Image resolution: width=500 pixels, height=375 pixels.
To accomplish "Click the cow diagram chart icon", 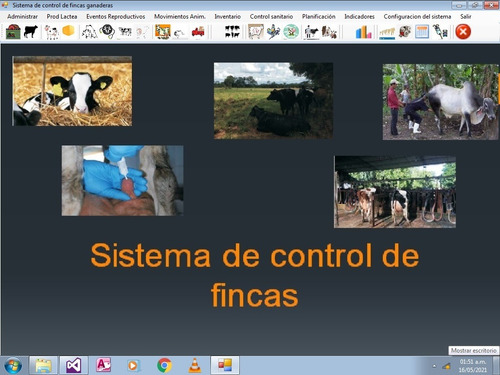I will pos(256,32).
